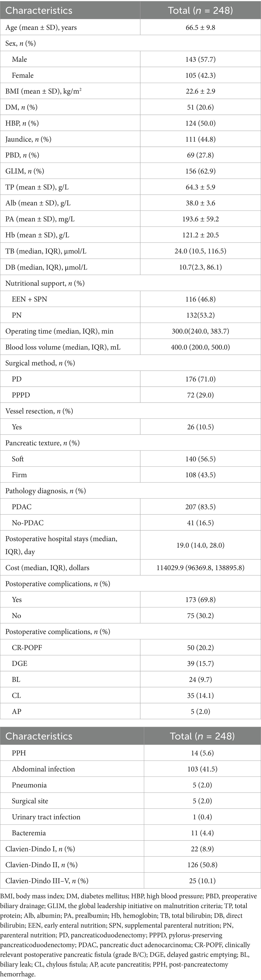Select the CR-POPF row label

click(x=27, y=647)
